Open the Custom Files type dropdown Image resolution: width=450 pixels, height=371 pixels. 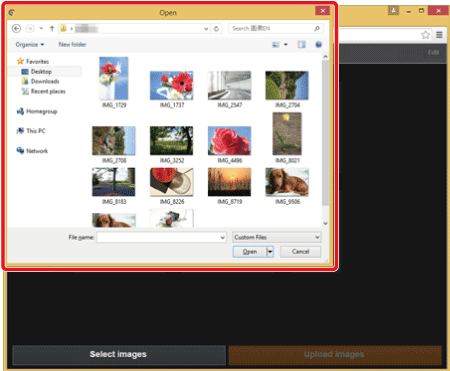[x=277, y=237]
